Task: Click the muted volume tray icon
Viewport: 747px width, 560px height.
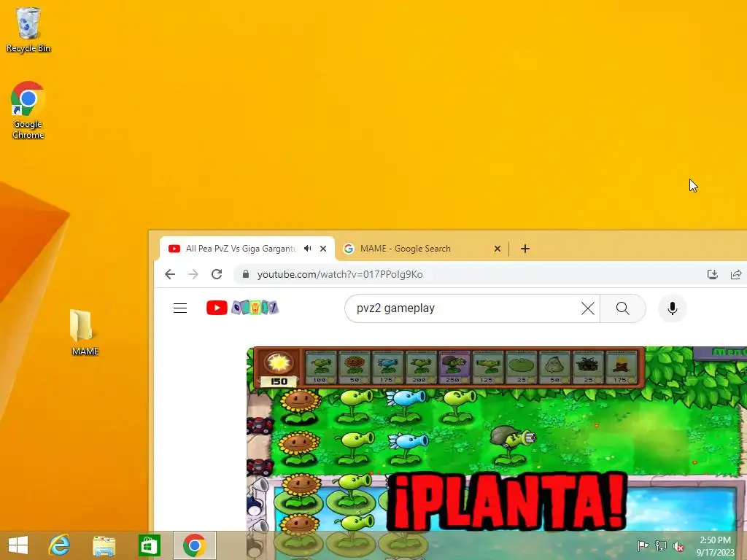Action: click(678, 545)
